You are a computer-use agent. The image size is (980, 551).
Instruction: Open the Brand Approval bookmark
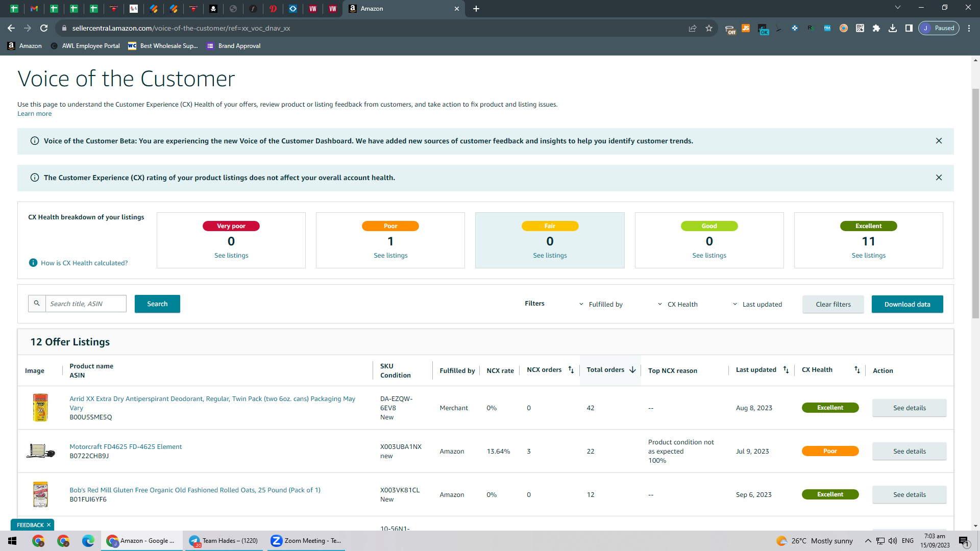[x=234, y=46]
